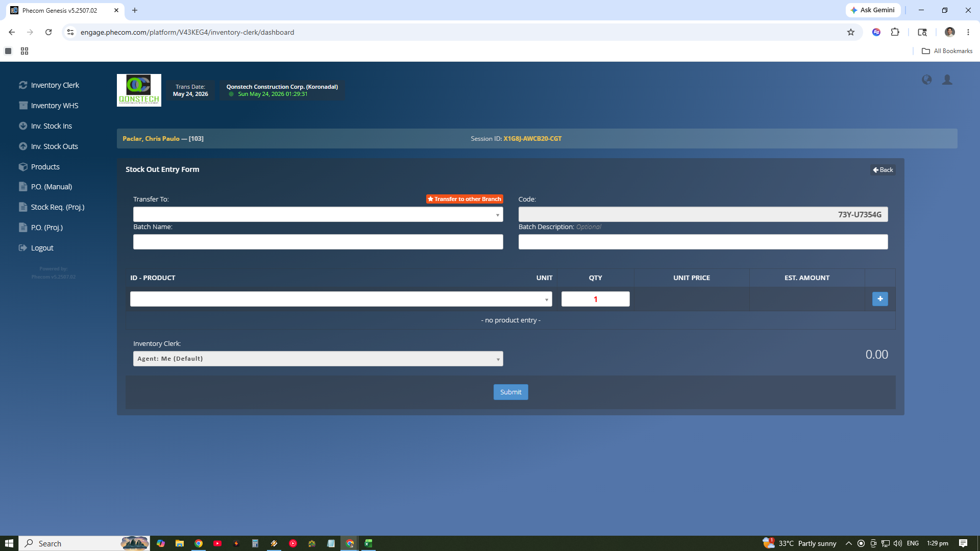Close the Phecom Genesis tab
This screenshot has width=980, height=551.
(x=116, y=10)
